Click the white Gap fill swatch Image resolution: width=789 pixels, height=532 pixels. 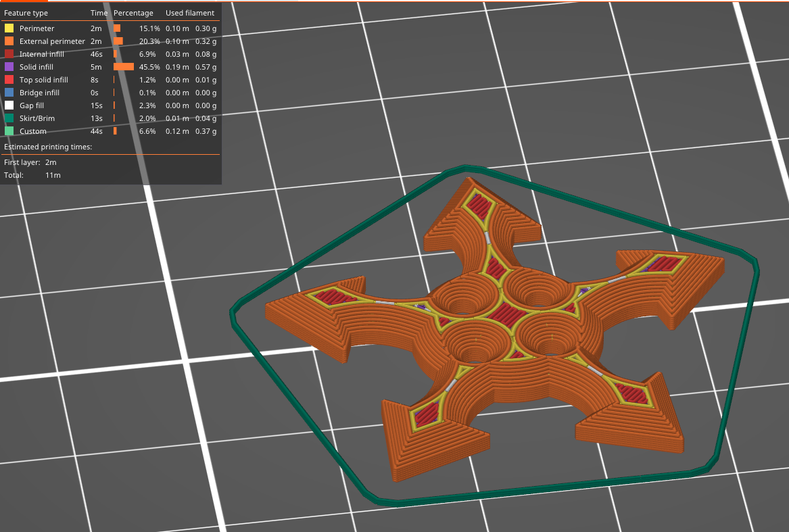(x=9, y=105)
